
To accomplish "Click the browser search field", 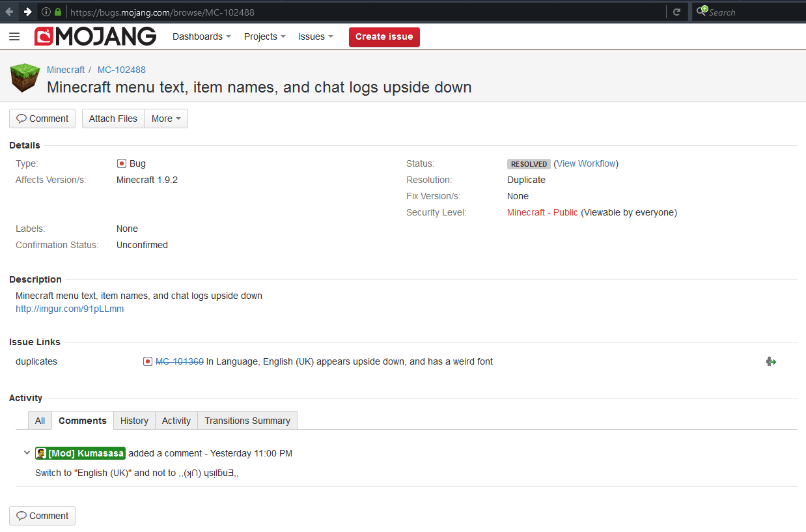I will pyautogui.click(x=749, y=12).
